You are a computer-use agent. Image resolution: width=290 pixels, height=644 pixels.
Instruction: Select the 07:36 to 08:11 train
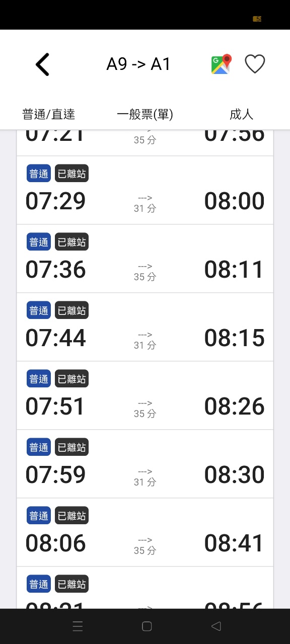click(x=145, y=259)
